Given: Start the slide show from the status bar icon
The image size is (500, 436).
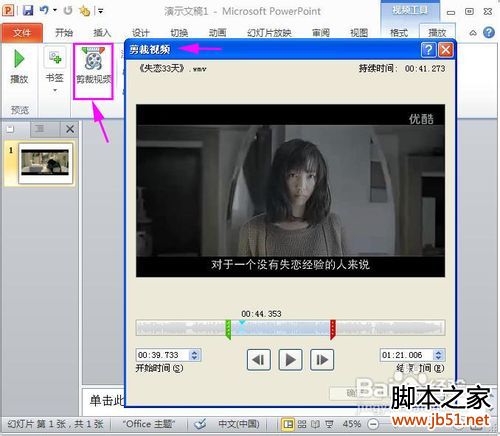Looking at the screenshot, I should pos(329,424).
